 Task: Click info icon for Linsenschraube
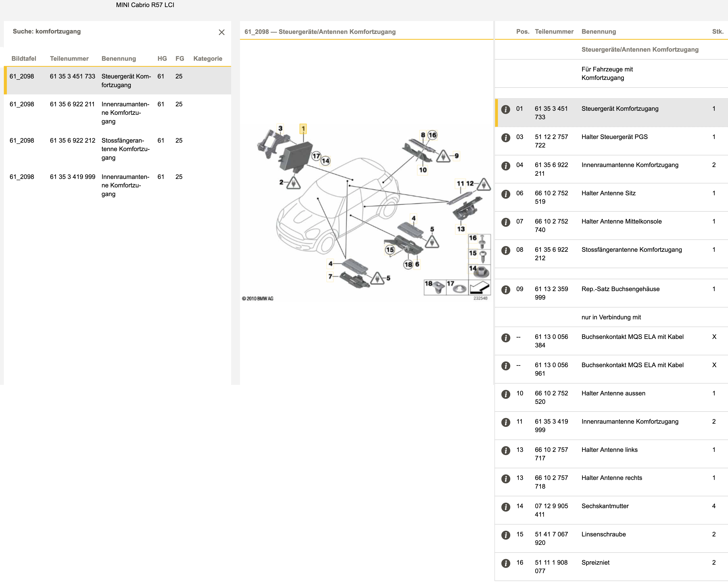[506, 535]
